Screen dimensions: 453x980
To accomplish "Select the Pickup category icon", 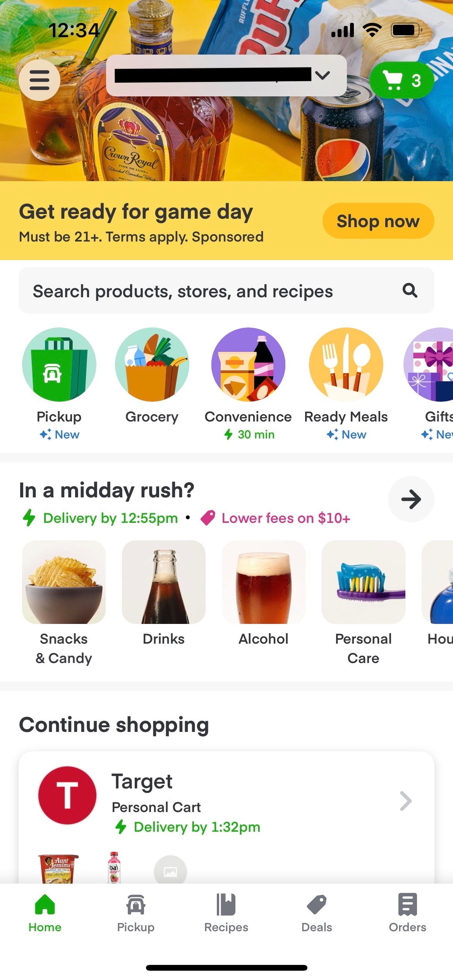I will 59,364.
